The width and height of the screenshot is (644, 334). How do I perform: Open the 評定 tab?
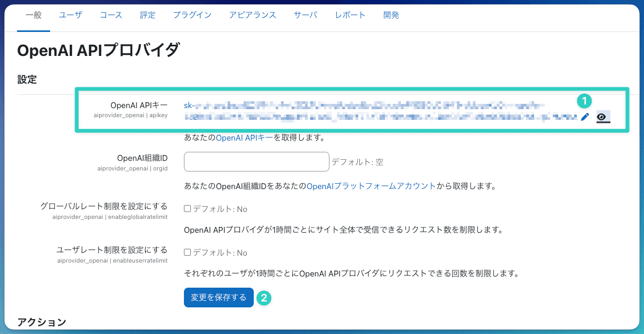tap(148, 15)
